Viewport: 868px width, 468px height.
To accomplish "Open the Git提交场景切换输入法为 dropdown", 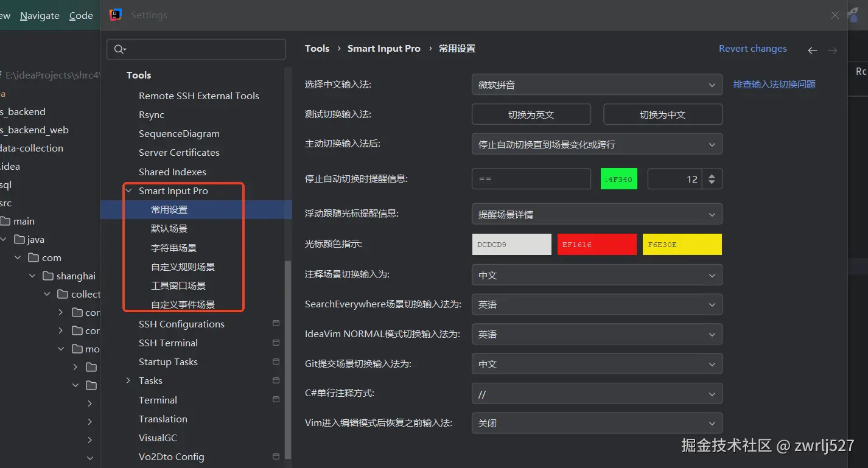I will click(x=597, y=364).
